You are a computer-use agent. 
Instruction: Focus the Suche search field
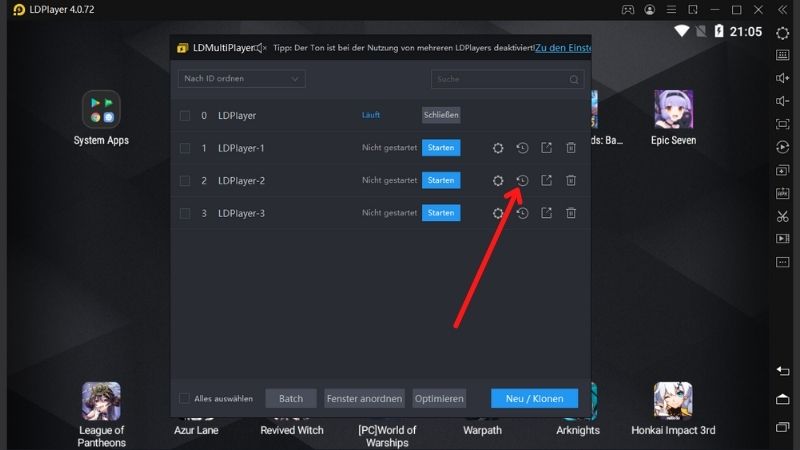(507, 79)
